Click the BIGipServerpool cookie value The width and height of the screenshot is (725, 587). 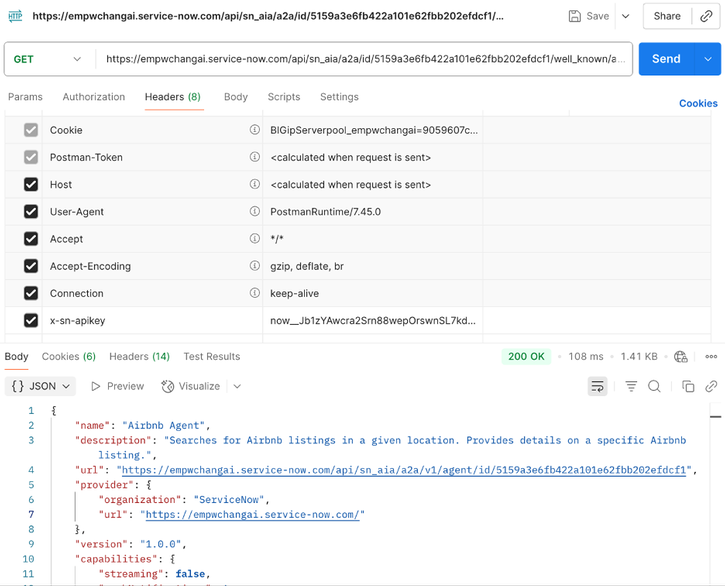coord(374,130)
